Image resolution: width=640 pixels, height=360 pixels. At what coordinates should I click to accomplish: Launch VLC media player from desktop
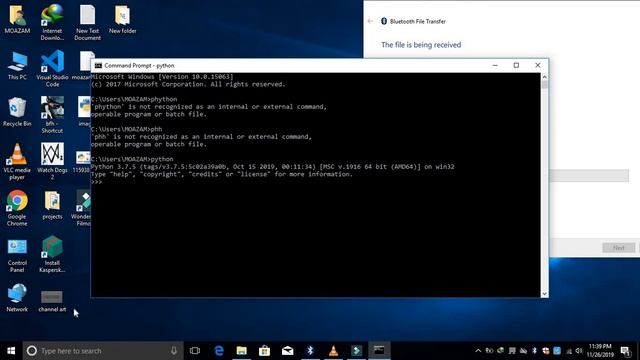pos(17,162)
